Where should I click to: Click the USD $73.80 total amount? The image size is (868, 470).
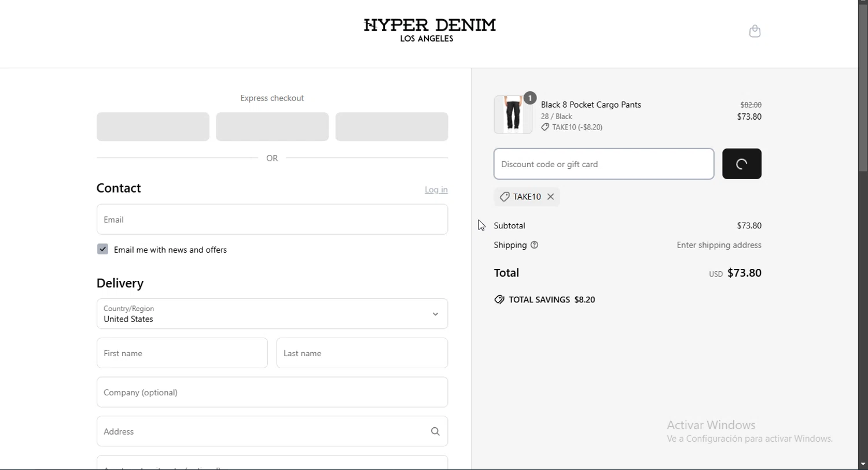(735, 273)
